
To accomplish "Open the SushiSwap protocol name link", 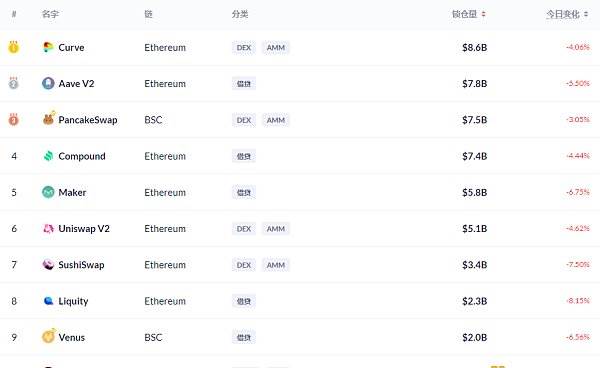I will point(81,265).
